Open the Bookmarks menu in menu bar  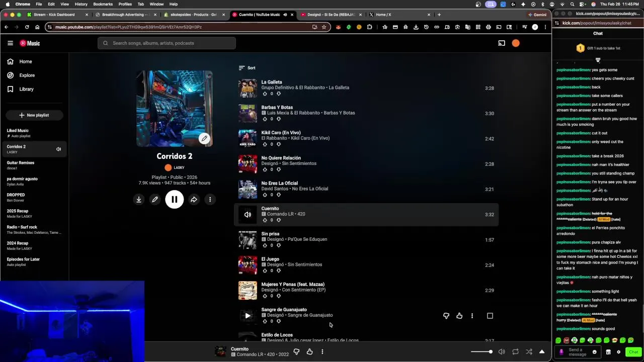pyautogui.click(x=103, y=4)
